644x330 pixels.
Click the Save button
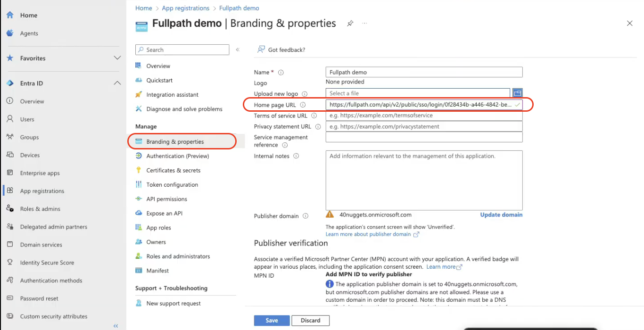[272, 321]
